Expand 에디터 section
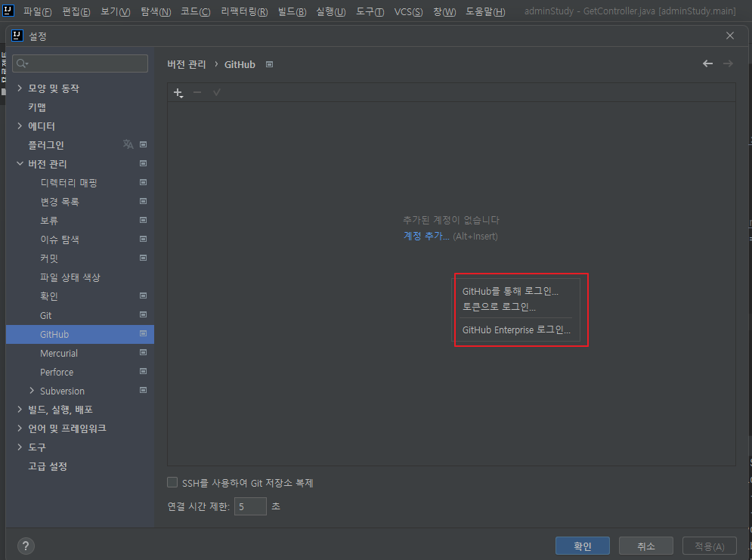The image size is (752, 560). click(20, 125)
